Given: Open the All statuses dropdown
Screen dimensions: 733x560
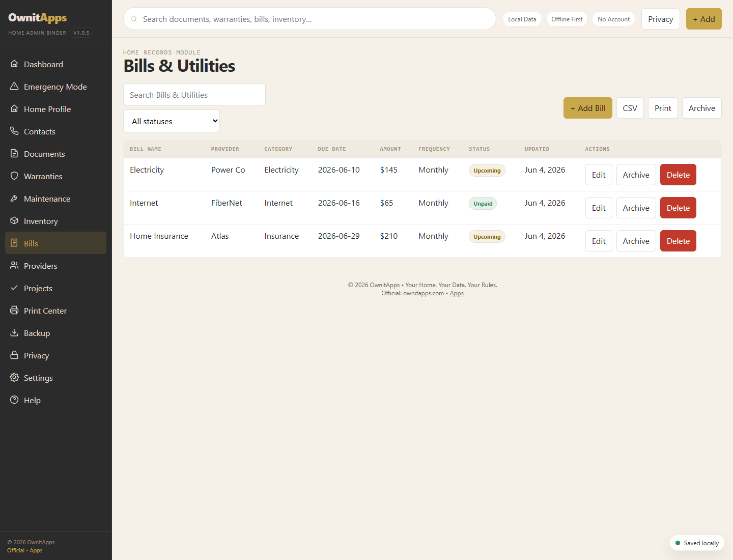Looking at the screenshot, I should tap(172, 121).
